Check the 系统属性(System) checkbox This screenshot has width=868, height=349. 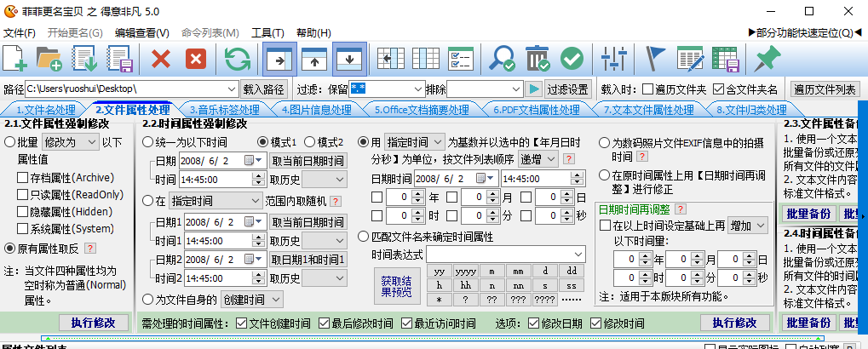coord(22,228)
